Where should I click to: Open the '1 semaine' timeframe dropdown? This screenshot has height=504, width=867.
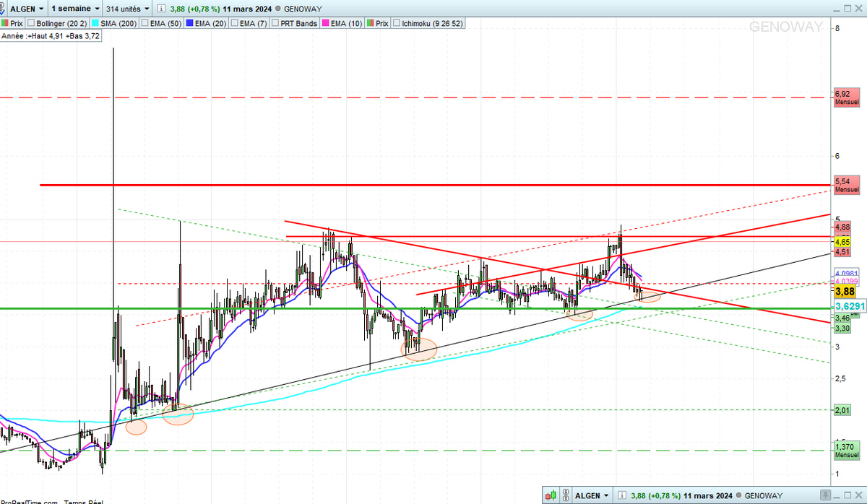pyautogui.click(x=75, y=9)
